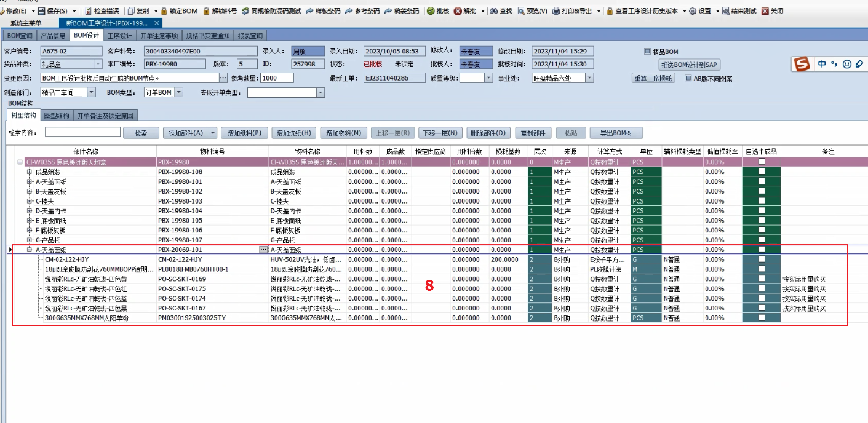The image size is (868, 423).
Task: Click the 批核 green check icon
Action: [430, 11]
